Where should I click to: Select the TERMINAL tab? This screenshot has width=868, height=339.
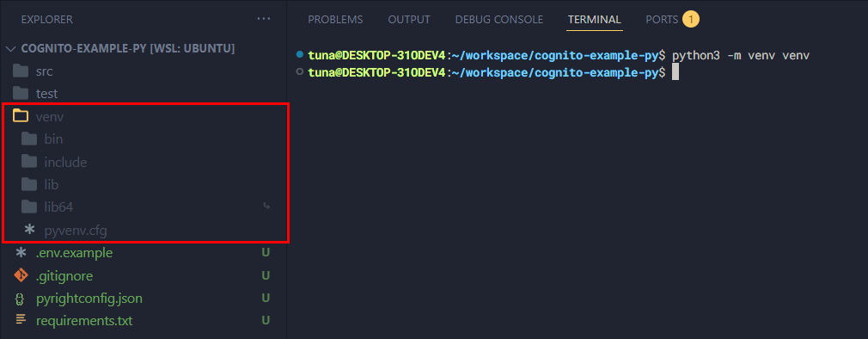[x=595, y=20]
